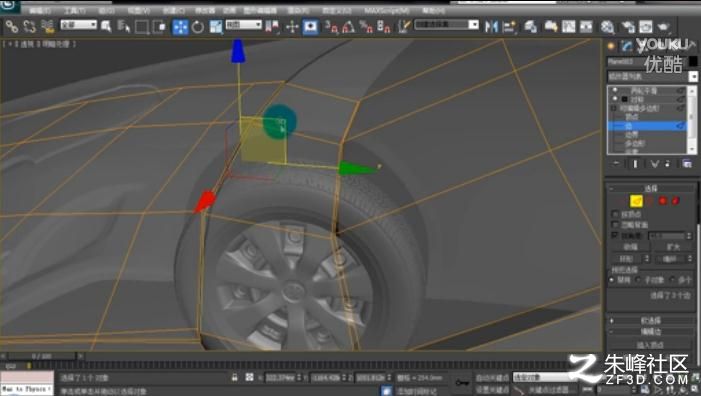Click the Grow selection button
This screenshot has width=701, height=396.
(x=673, y=247)
